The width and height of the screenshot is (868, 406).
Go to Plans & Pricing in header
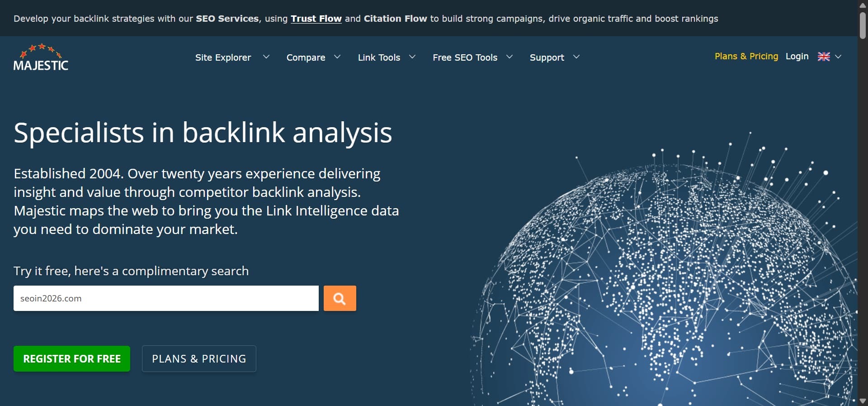(746, 56)
